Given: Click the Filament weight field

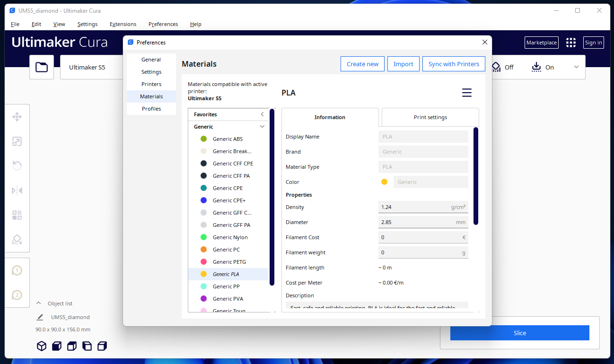Looking at the screenshot, I should pyautogui.click(x=423, y=252).
